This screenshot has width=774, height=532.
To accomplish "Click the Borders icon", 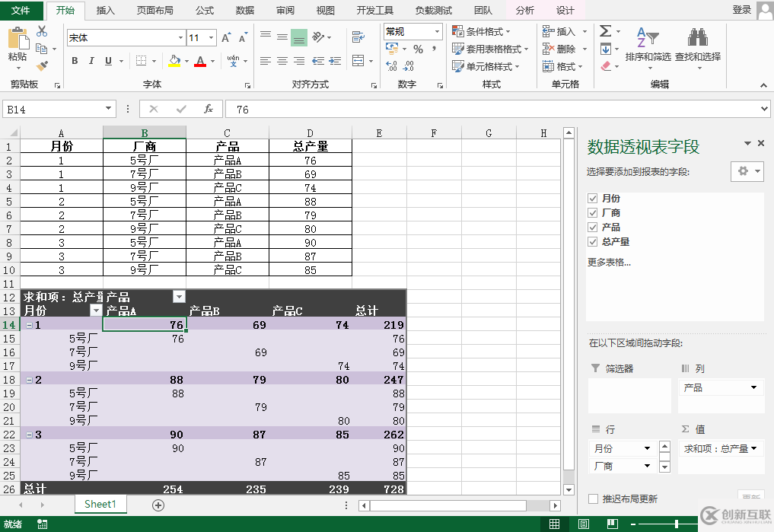I will pos(141,61).
